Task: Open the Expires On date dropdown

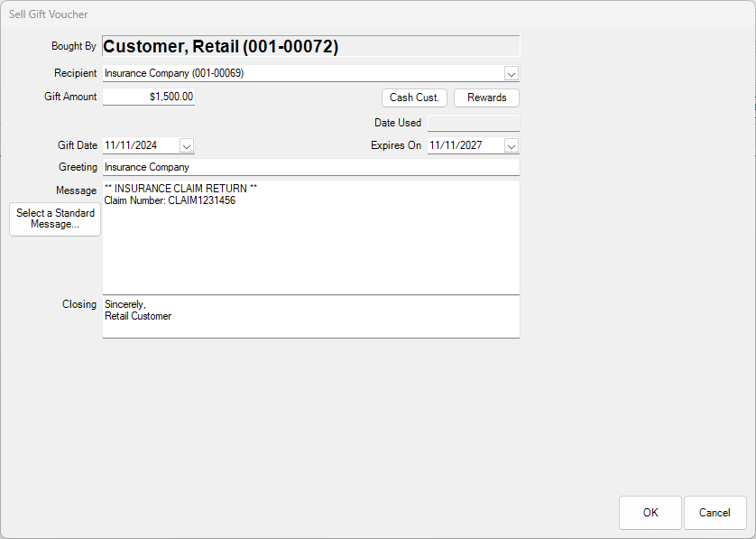Action: pyautogui.click(x=512, y=145)
